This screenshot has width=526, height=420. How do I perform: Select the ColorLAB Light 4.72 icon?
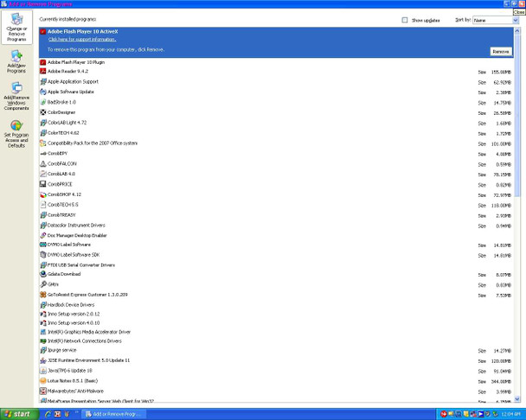pos(43,123)
